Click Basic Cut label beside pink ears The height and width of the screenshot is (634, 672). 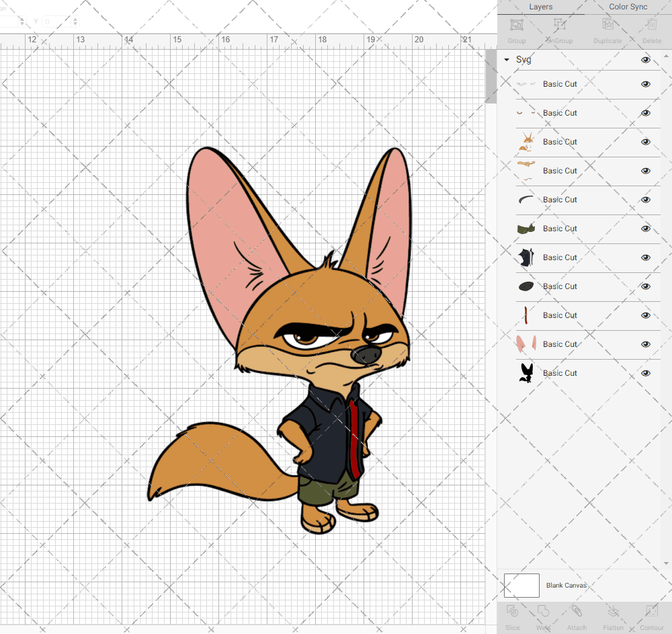560,344
